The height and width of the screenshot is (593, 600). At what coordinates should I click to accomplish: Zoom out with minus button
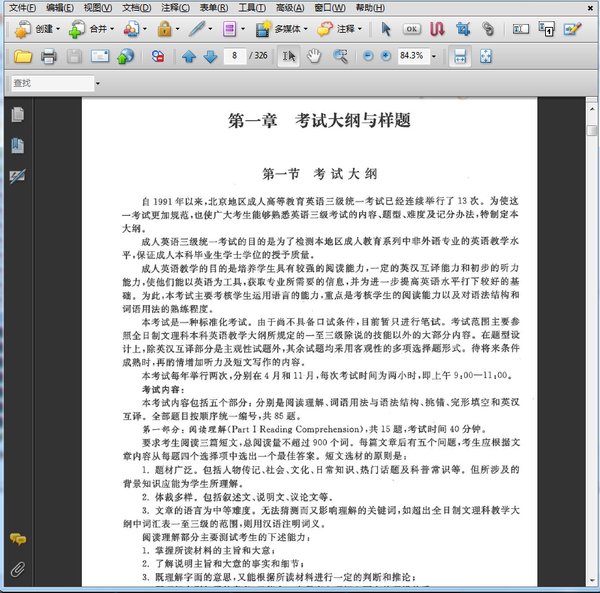[368, 56]
